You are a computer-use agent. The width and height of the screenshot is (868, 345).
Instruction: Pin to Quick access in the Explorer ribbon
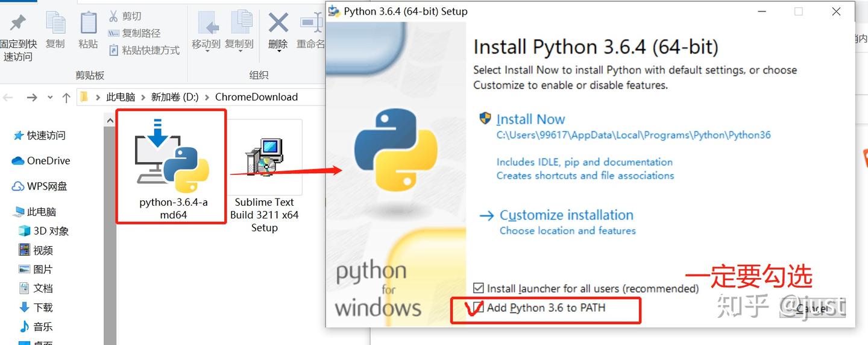pyautogui.click(x=18, y=37)
